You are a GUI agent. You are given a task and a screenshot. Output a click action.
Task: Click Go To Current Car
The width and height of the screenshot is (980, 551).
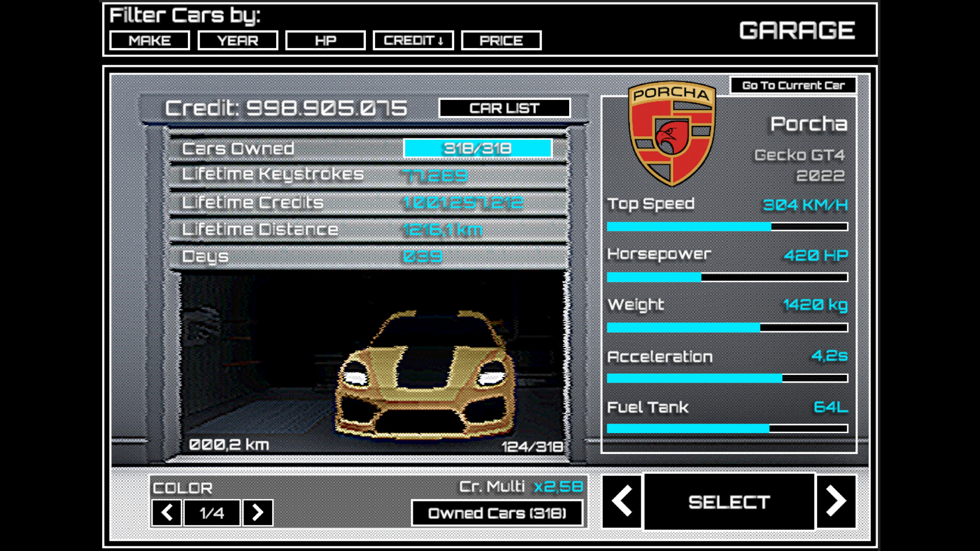792,85
